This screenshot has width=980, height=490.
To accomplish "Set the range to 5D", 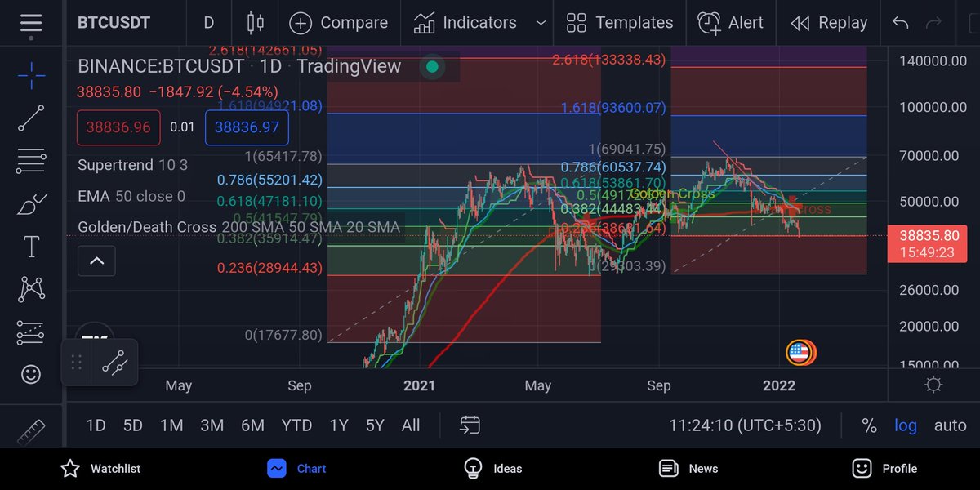I will 132,425.
